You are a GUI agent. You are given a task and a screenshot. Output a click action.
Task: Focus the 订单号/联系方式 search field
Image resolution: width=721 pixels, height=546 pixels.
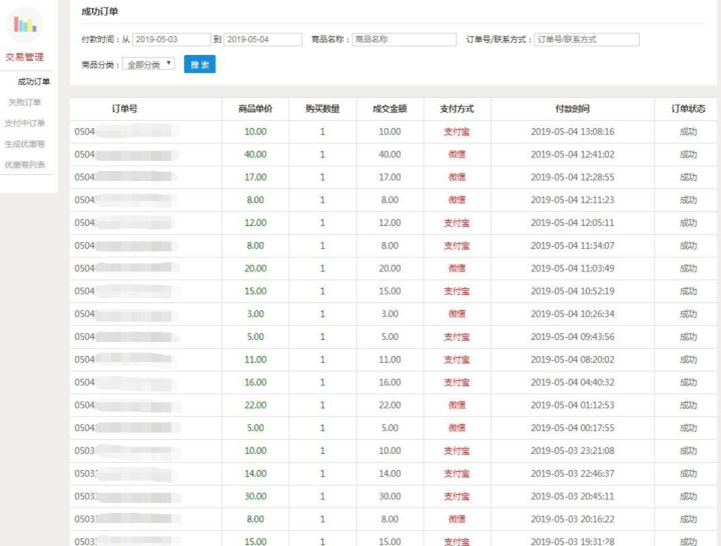coord(586,40)
